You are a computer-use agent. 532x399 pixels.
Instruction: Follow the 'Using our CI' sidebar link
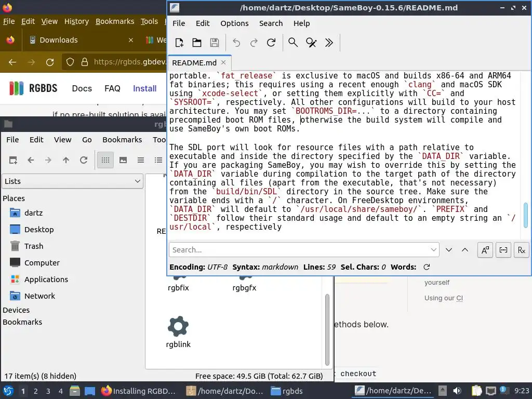click(x=444, y=298)
